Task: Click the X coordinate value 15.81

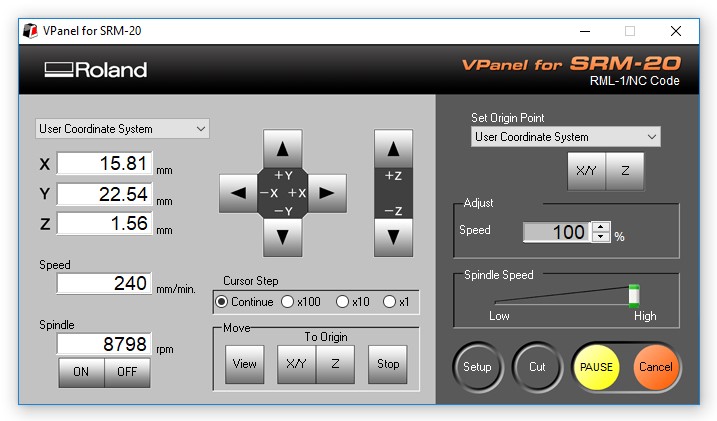Action: tap(105, 163)
